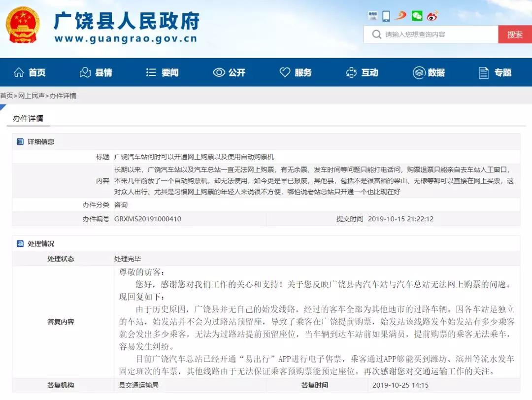Click the 答复内容 field label
Screen dimensions: 532x400
click(x=61, y=322)
